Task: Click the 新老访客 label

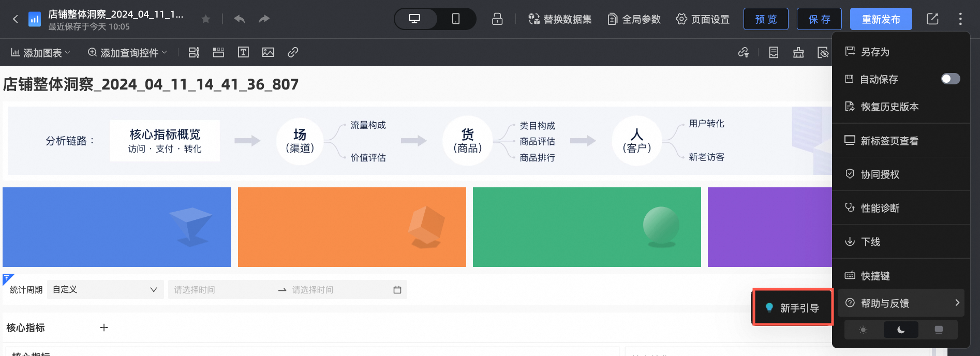Action: (706, 157)
